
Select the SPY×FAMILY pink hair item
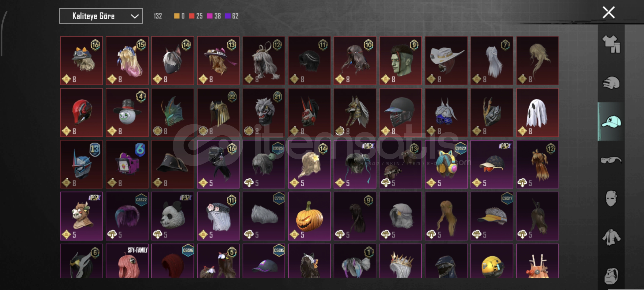(127, 261)
